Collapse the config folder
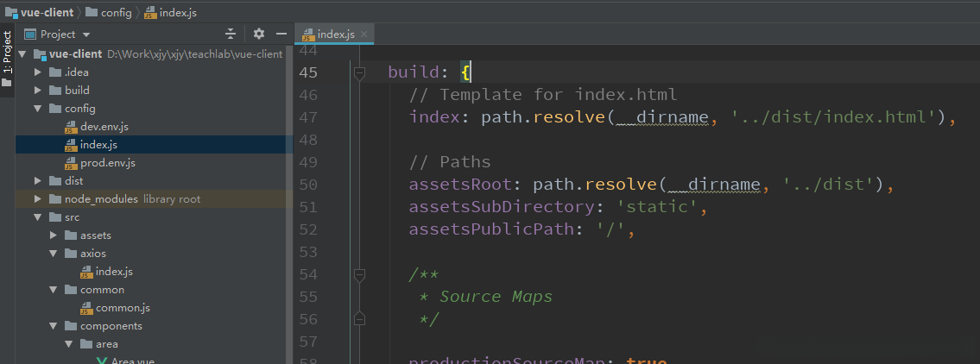Image resolution: width=980 pixels, height=364 pixels. pos(38,109)
